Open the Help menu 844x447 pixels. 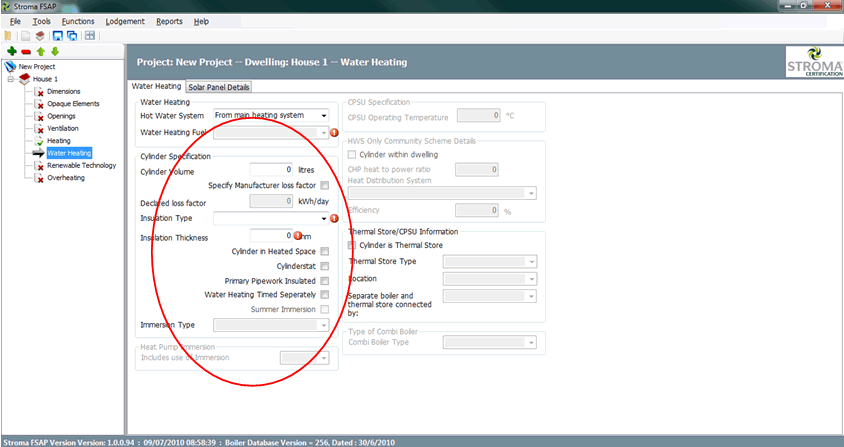coord(201,22)
